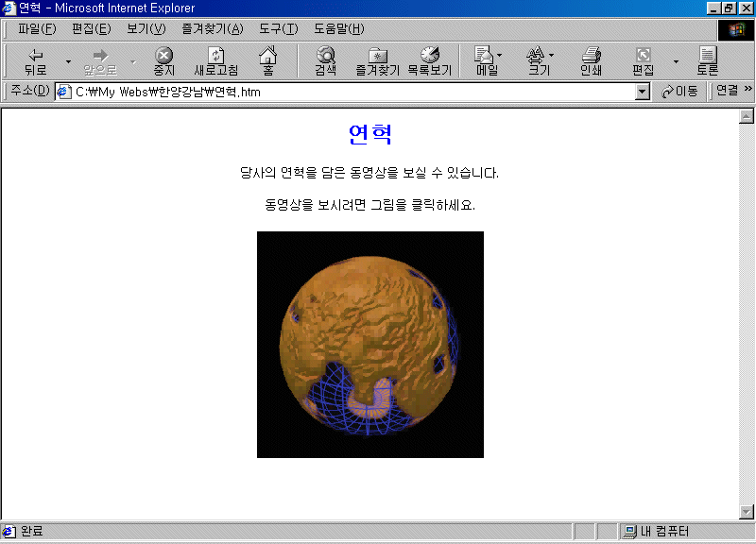The image size is (756, 544).
Task: Click the 앞으로 forward arrow icon
Action: pyautogui.click(x=100, y=55)
